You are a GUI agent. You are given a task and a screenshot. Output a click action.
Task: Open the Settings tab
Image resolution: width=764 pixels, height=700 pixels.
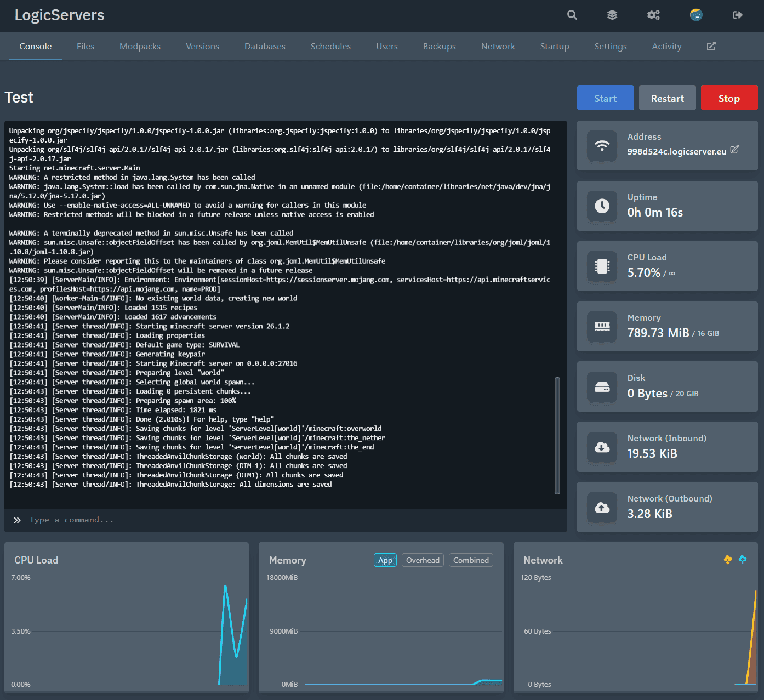(611, 47)
